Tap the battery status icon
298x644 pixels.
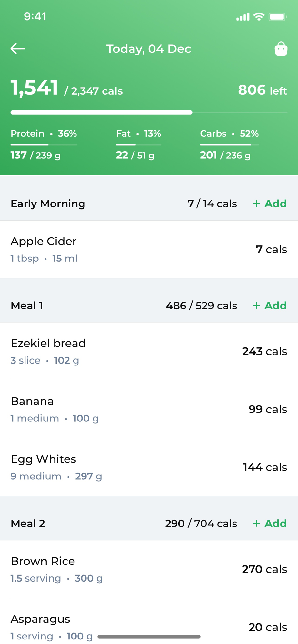click(x=277, y=17)
